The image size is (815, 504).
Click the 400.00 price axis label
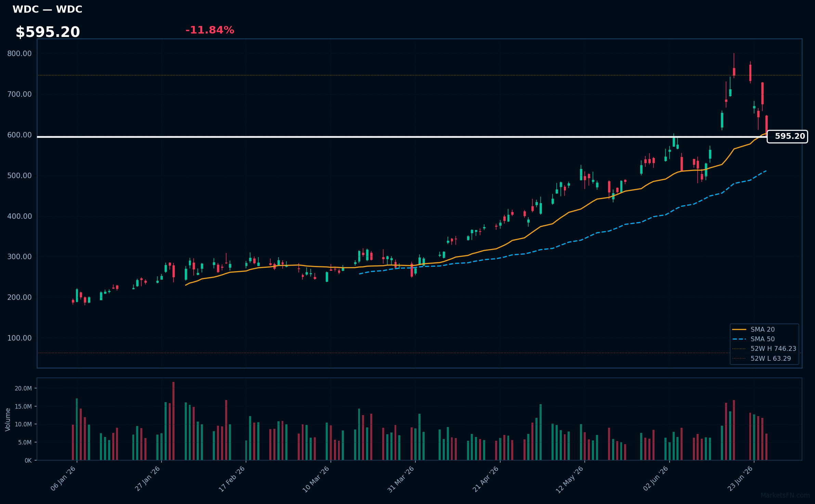pos(20,216)
